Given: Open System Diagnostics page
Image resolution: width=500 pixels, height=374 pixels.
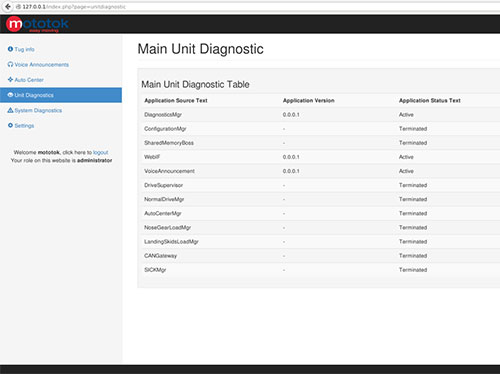Looking at the screenshot, I should pyautogui.click(x=38, y=110).
